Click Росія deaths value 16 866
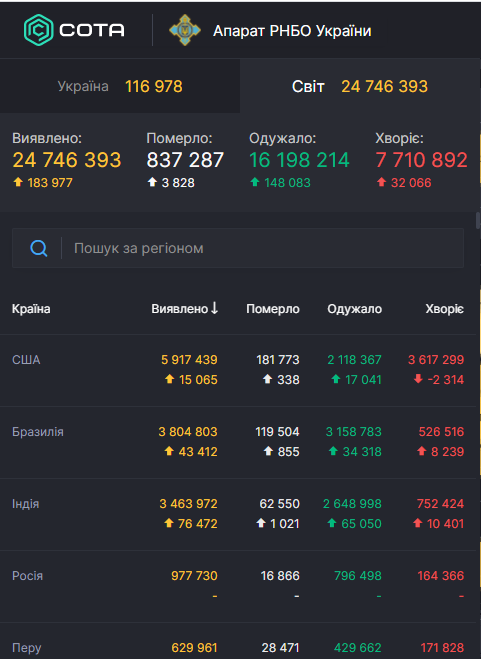This screenshot has width=481, height=659. pos(280,575)
